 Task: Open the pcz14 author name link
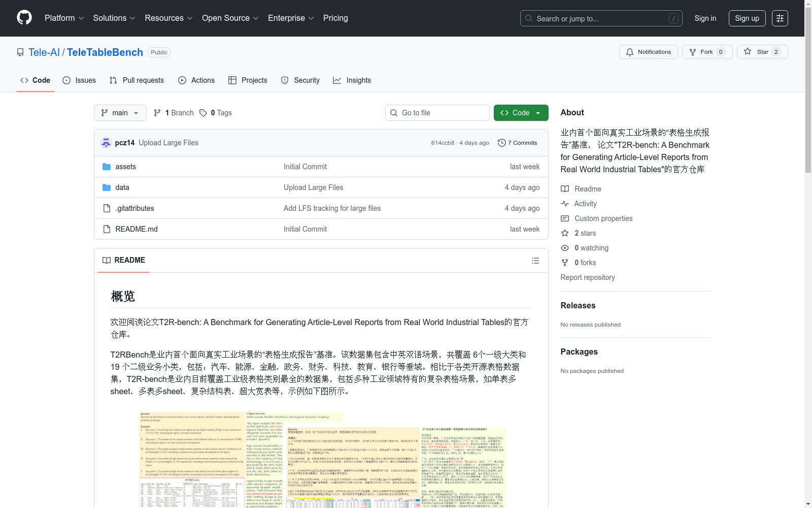(125, 143)
